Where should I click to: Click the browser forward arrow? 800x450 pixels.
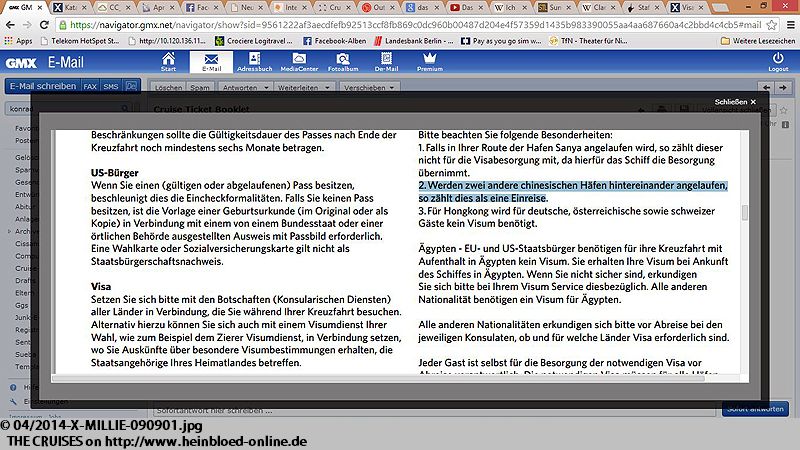[27, 24]
